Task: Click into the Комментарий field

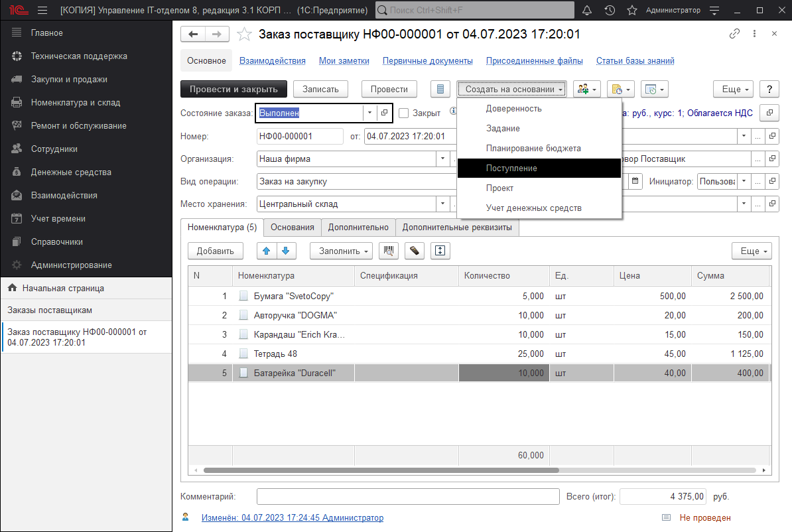Action: 408,497
